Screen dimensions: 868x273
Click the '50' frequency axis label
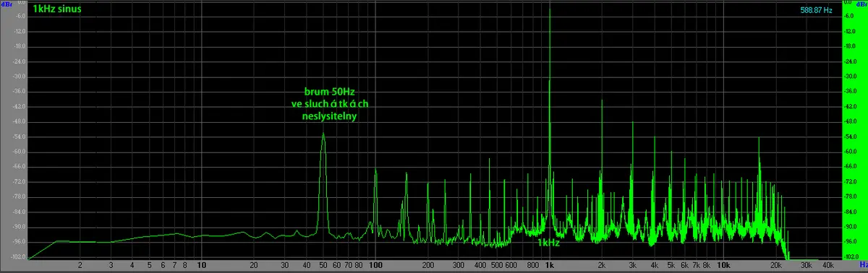pyautogui.click(x=323, y=265)
